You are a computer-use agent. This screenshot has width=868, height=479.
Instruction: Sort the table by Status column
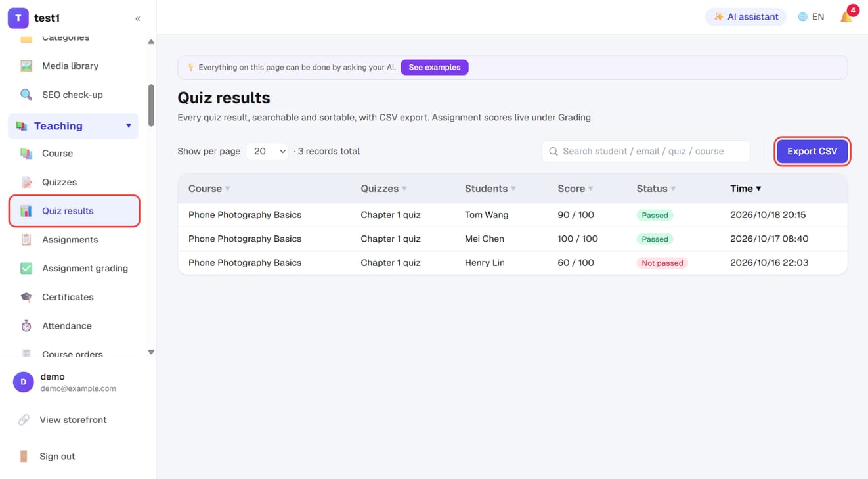tap(656, 189)
